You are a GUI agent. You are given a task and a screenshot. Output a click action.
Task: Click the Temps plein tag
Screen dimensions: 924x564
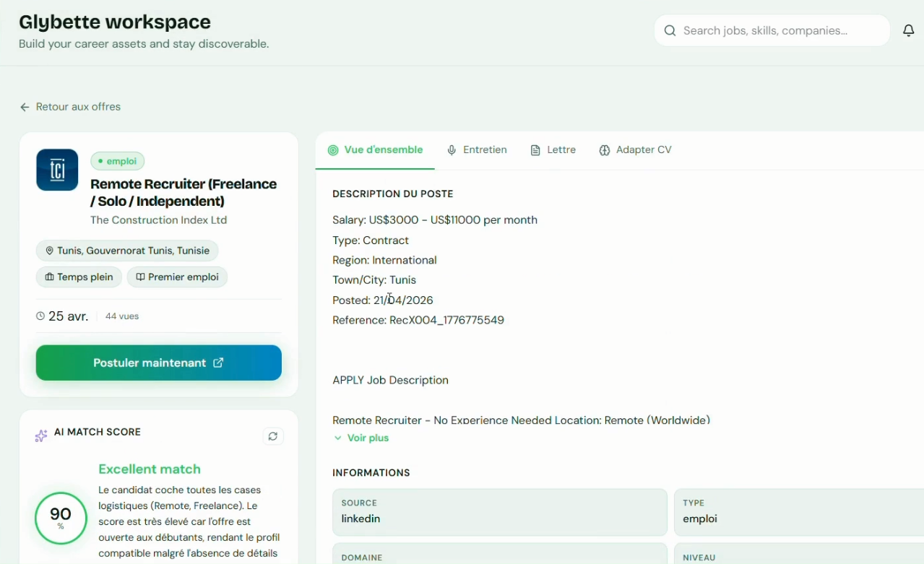click(x=79, y=277)
